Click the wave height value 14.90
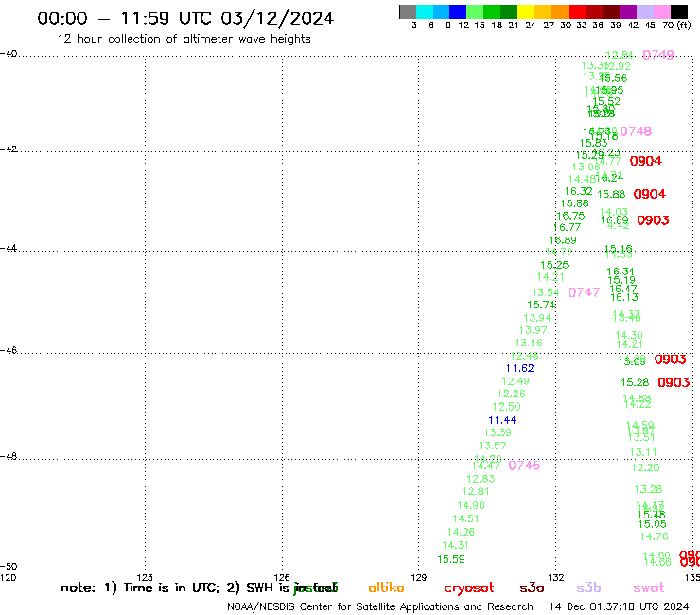This screenshot has width=700, height=615. pos(471,505)
